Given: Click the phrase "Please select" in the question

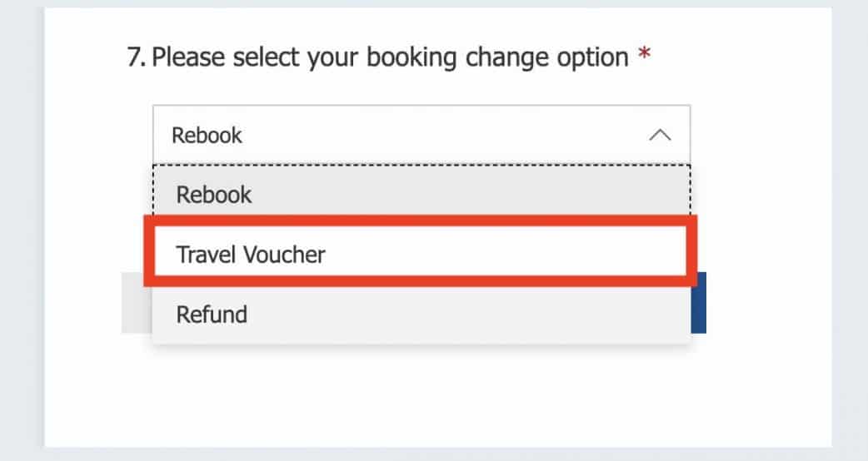Looking at the screenshot, I should click(x=218, y=58).
